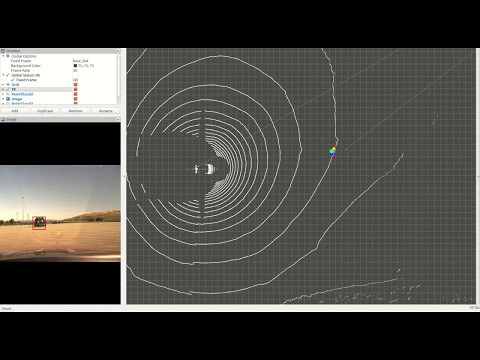Expand the TF display properties
Screen dimensions: 480x360
tap(4, 89)
